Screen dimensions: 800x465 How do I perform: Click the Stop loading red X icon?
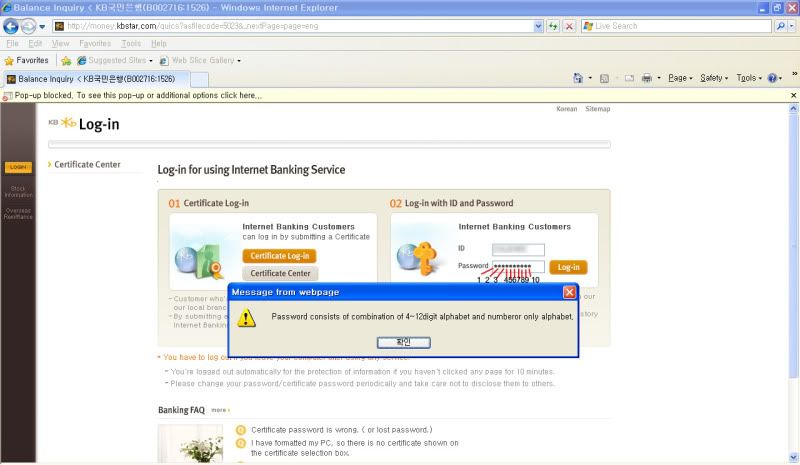click(568, 26)
